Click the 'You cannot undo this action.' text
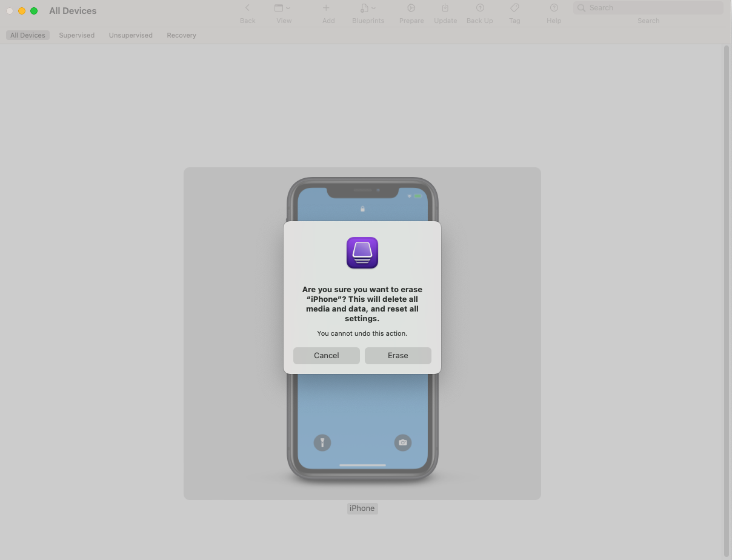The width and height of the screenshot is (732, 560). 362,333
